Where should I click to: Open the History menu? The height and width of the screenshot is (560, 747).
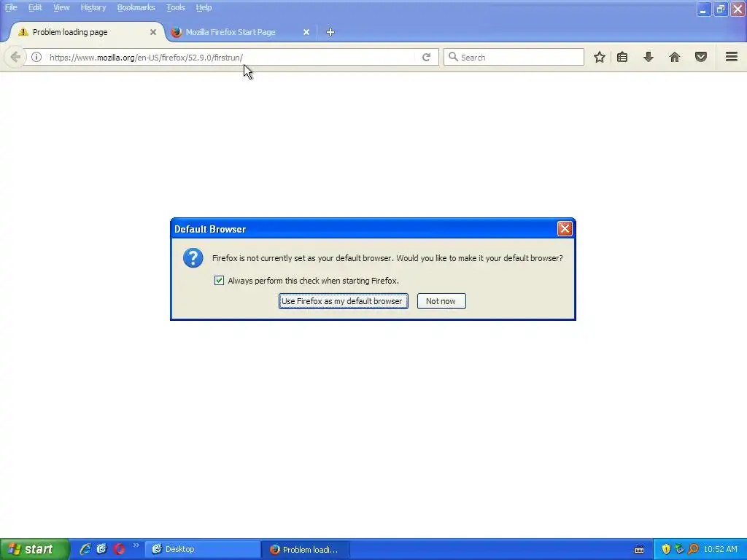(x=93, y=7)
